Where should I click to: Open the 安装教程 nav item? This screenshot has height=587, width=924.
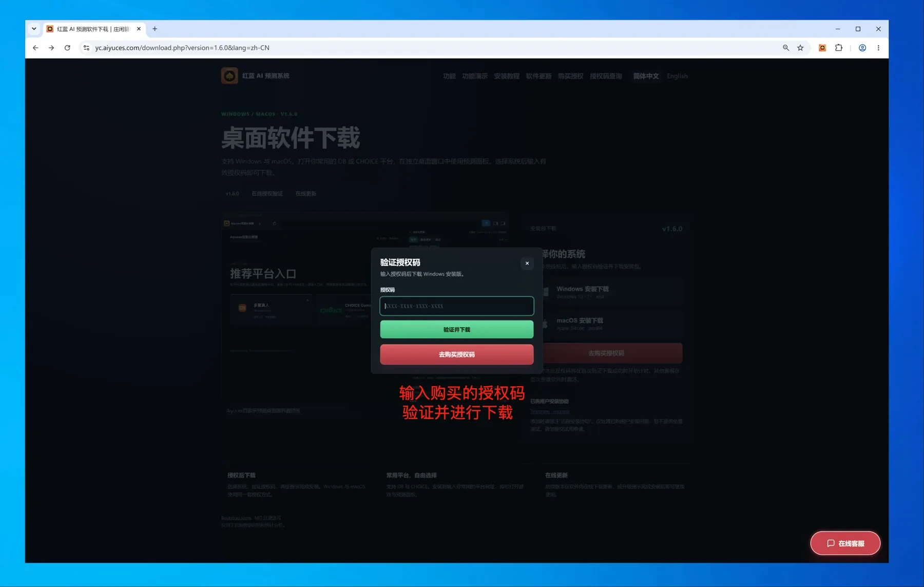point(507,76)
